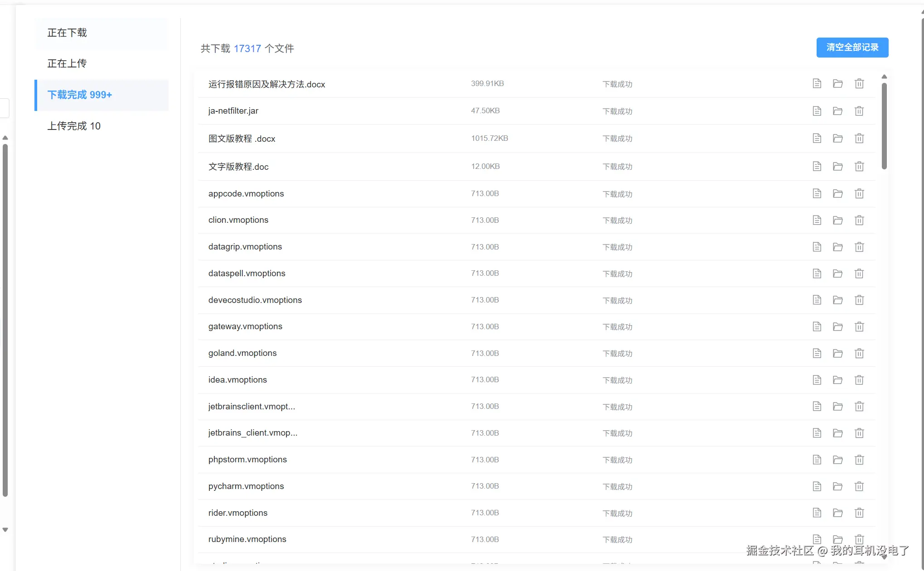924x571 pixels.
Task: Switch to 正在上传 tab
Action: [67, 63]
